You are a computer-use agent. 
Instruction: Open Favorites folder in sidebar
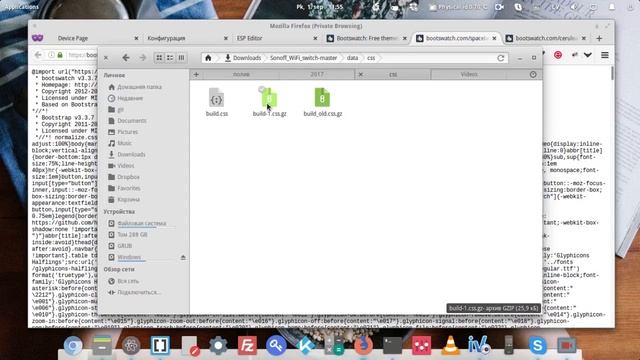coord(124,188)
